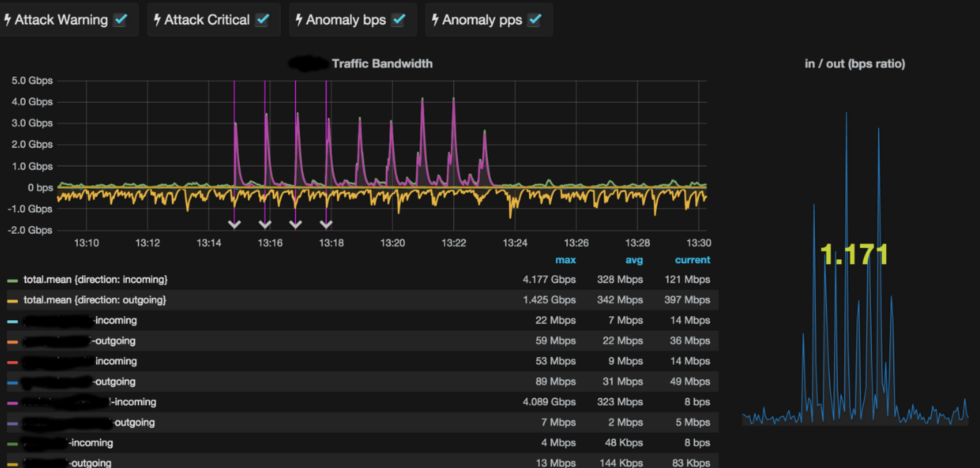Image resolution: width=980 pixels, height=468 pixels.
Task: Click the lightning icon beside Anomaly pps
Action: click(435, 20)
